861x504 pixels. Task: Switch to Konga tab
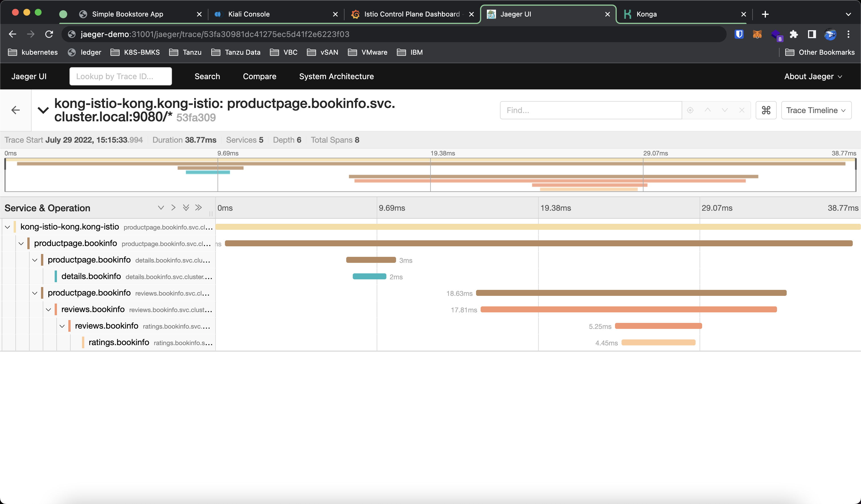tap(646, 14)
